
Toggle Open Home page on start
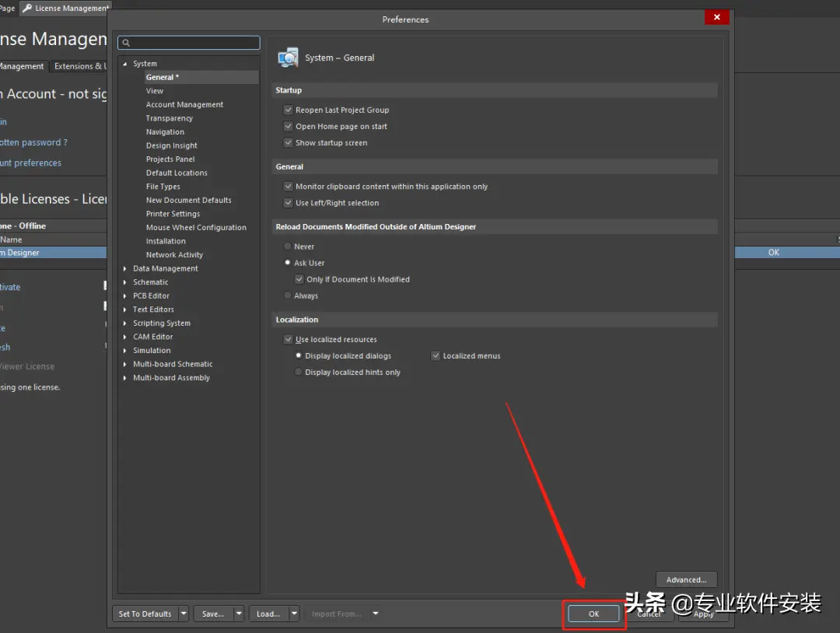click(289, 127)
